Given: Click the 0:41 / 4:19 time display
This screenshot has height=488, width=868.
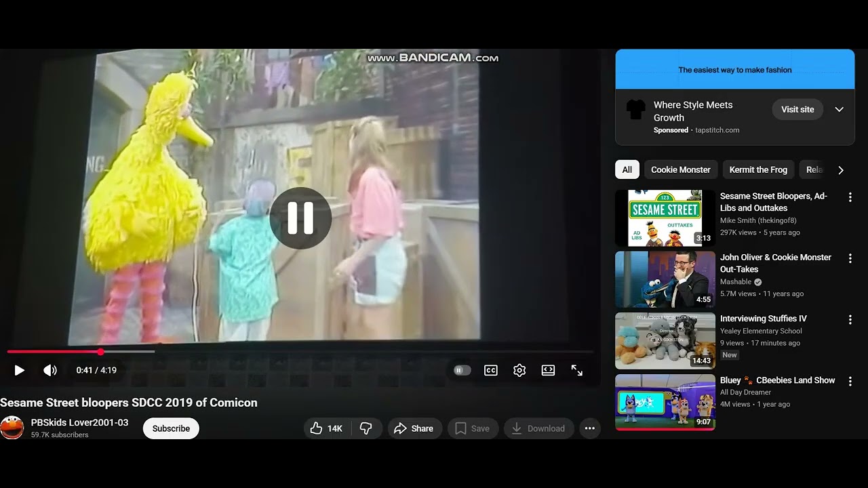Looking at the screenshot, I should (x=96, y=370).
